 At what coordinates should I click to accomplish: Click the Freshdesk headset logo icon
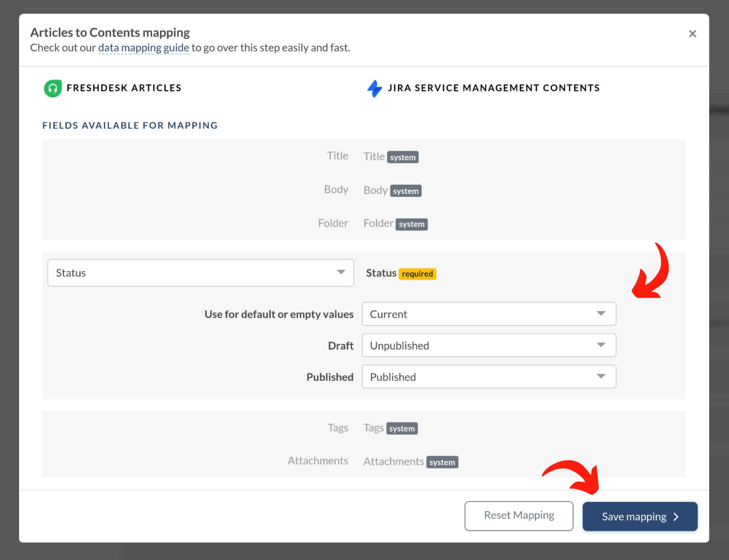coord(53,88)
